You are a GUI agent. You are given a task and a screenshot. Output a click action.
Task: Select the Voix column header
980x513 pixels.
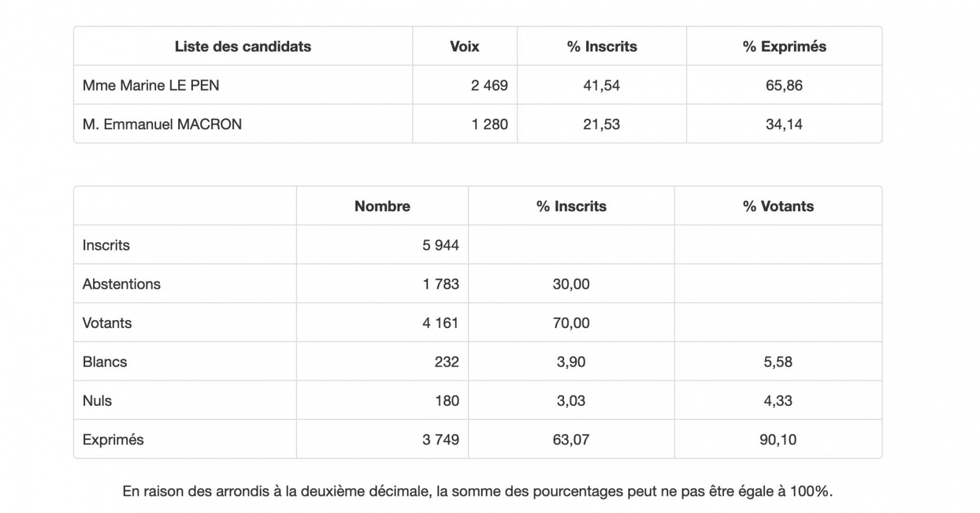coord(464,47)
